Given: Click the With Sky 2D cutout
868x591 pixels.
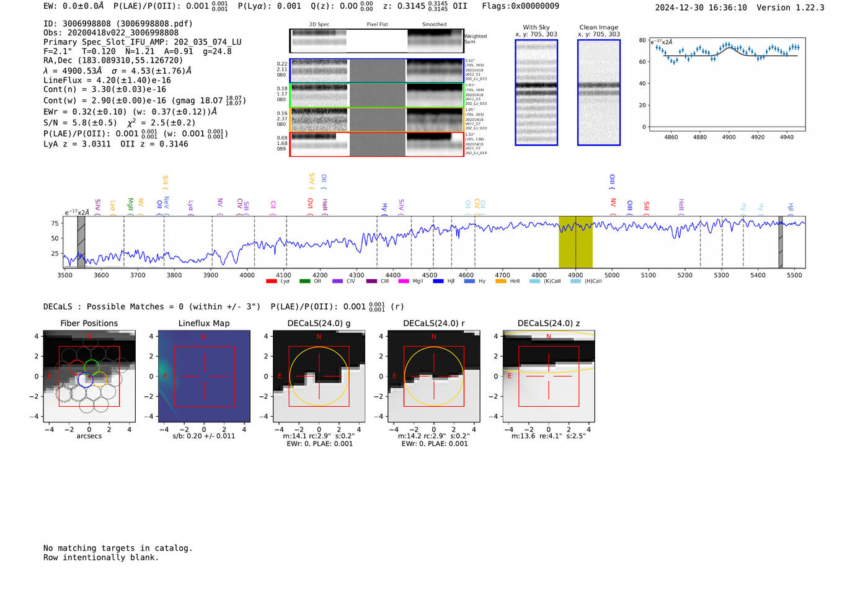Looking at the screenshot, I should 536,92.
